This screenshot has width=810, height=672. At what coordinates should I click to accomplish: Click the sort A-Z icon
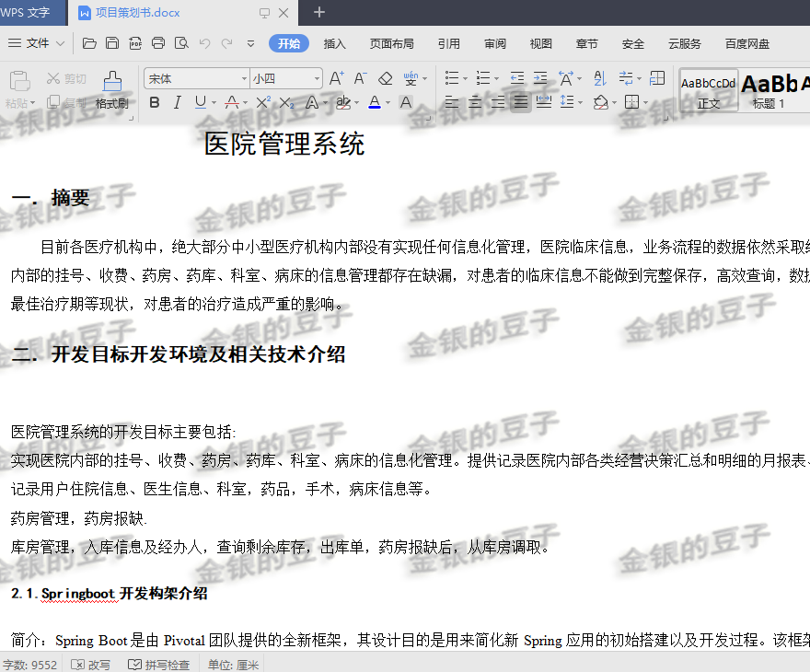[x=599, y=79]
